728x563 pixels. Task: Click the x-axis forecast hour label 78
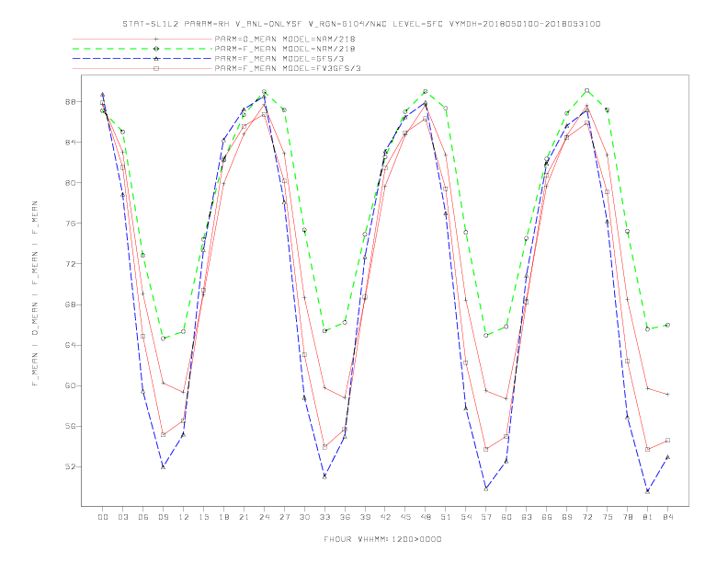(x=627, y=517)
